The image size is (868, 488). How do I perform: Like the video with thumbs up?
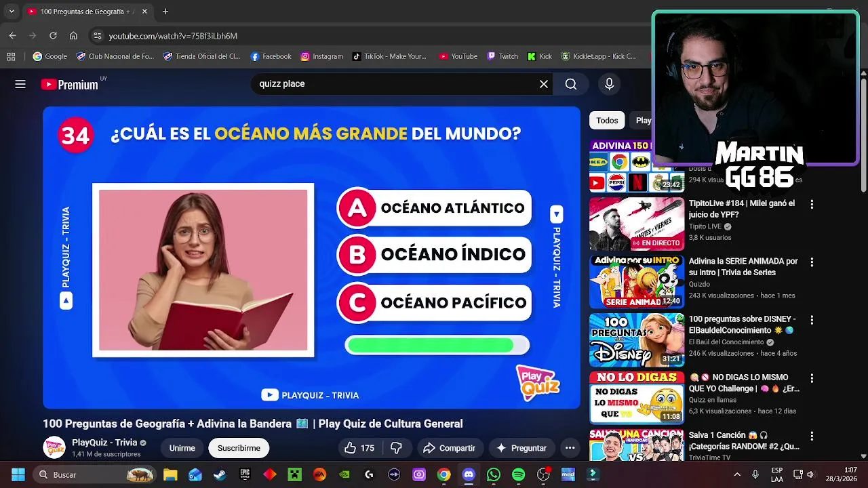[359, 448]
